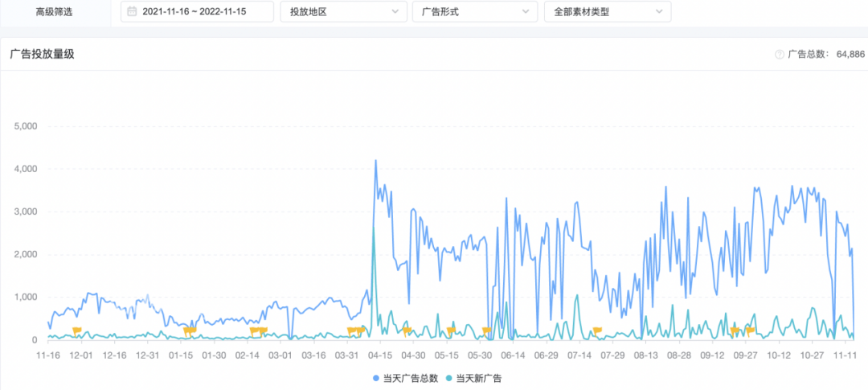
Task: Click the blue dot of 当天广告总数 legend
Action: click(376, 379)
